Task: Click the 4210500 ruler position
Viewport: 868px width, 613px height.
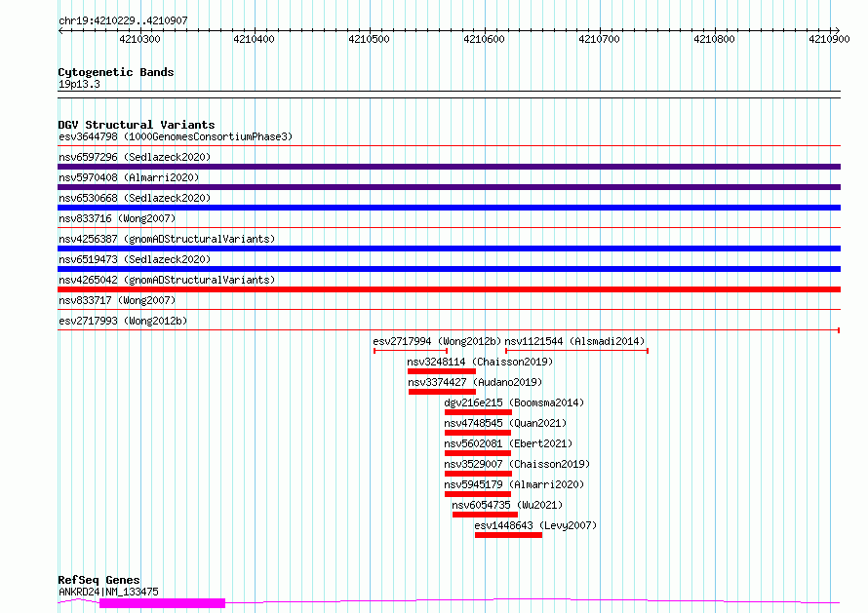Action: coord(370,39)
